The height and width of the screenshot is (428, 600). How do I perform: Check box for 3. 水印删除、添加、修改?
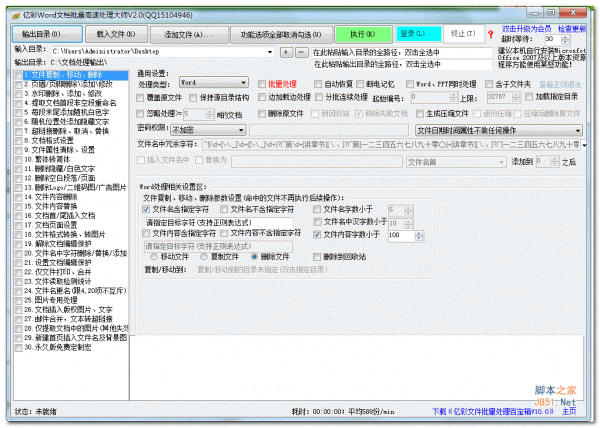point(18,94)
